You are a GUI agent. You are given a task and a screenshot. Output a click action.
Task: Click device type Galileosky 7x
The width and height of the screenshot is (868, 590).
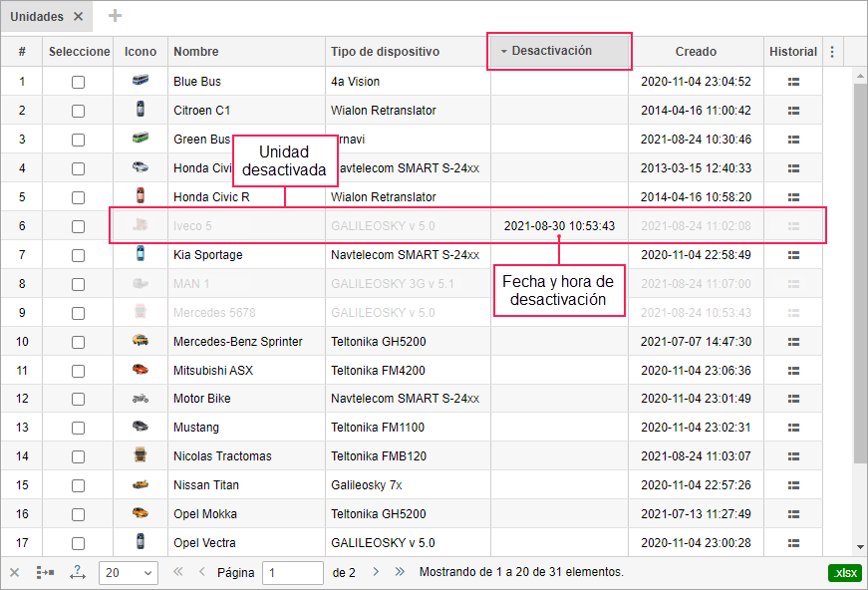[x=367, y=484]
